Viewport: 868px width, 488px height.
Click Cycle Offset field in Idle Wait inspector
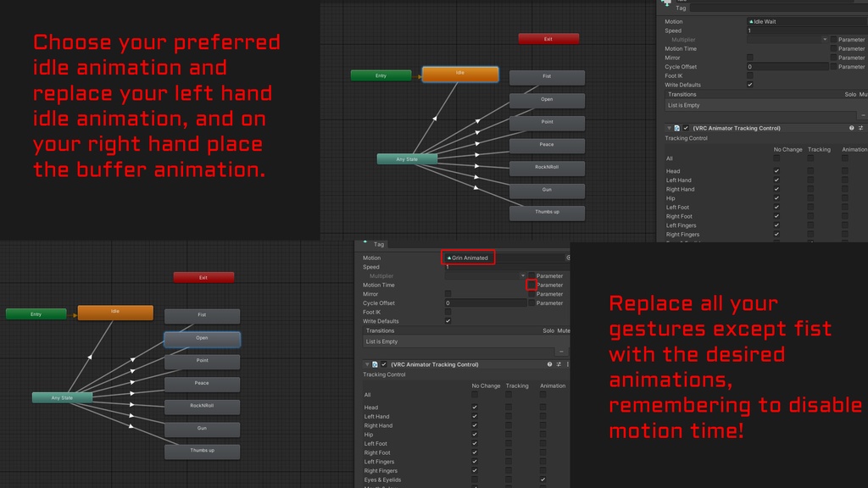[787, 66]
